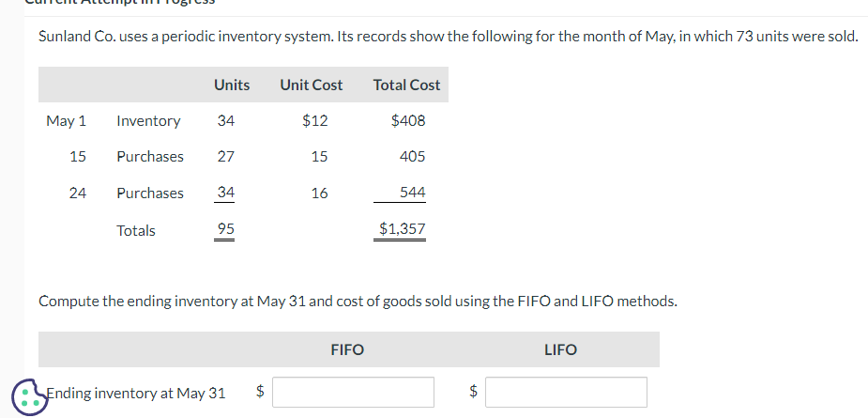Click the Total Cost column header
The width and height of the screenshot is (868, 418).
[x=406, y=85]
